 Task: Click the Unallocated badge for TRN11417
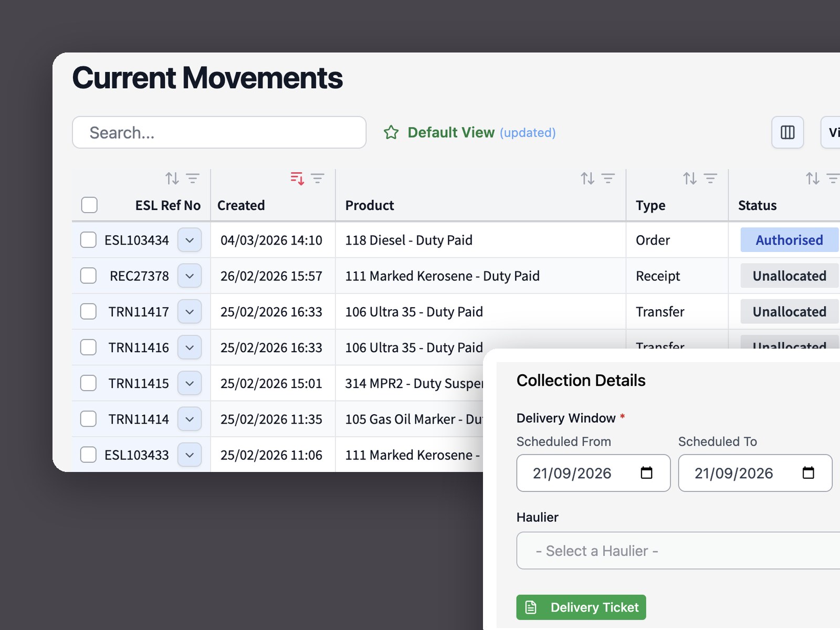click(x=790, y=311)
